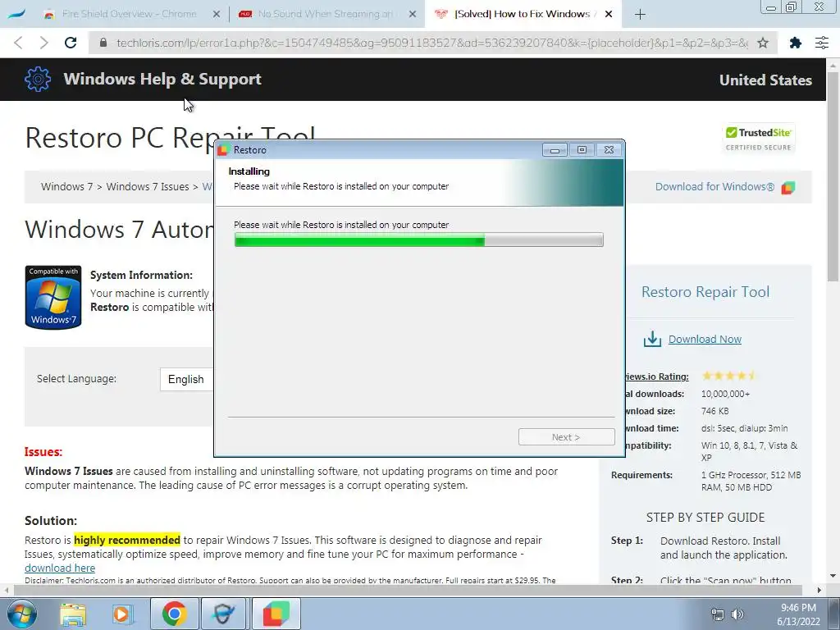Minimize the Restoro installer window

coord(555,150)
